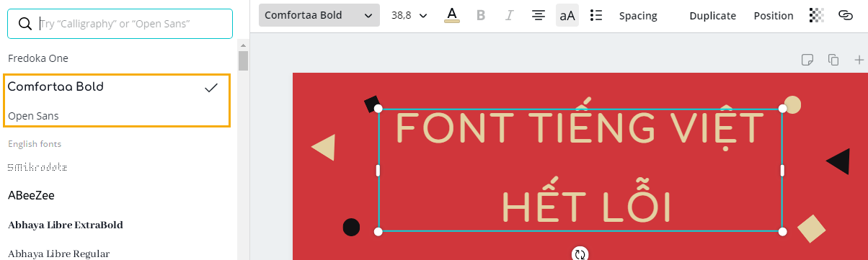Open the transparency checkerboard control
This screenshot has width=868, height=260.
coord(817,15)
